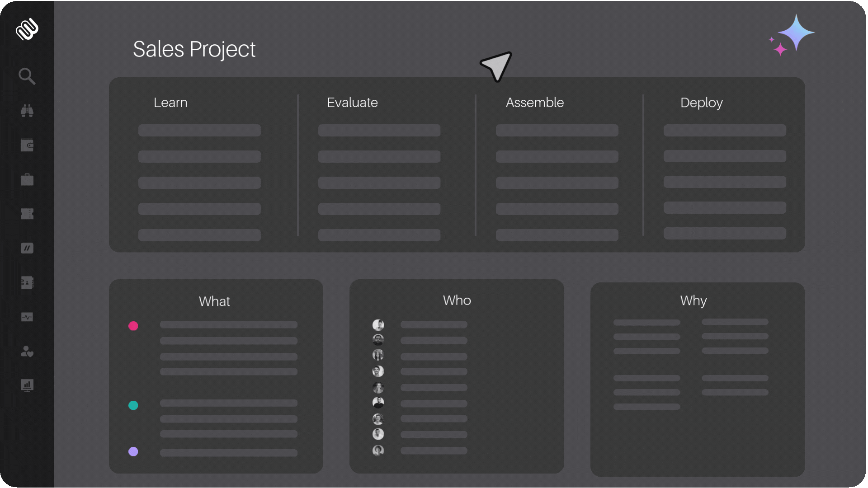This screenshot has height=488, width=868.
Task: Click the pink bullet in the What panel
Action: pyautogui.click(x=133, y=326)
